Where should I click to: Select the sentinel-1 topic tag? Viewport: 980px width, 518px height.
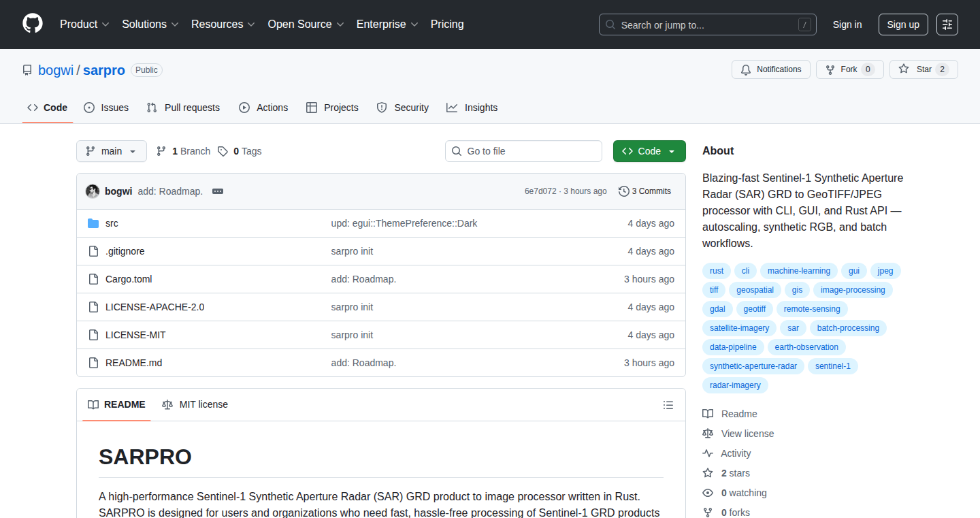tap(833, 366)
